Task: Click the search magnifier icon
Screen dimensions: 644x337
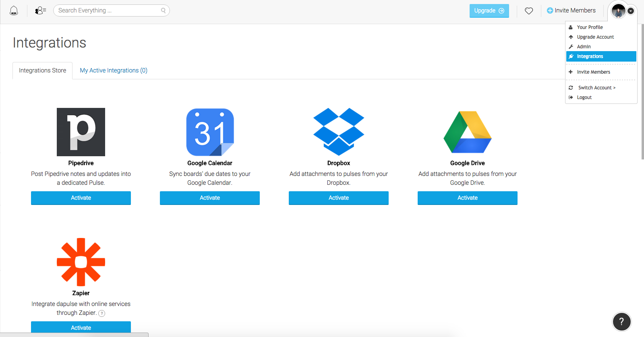Action: coord(163,10)
